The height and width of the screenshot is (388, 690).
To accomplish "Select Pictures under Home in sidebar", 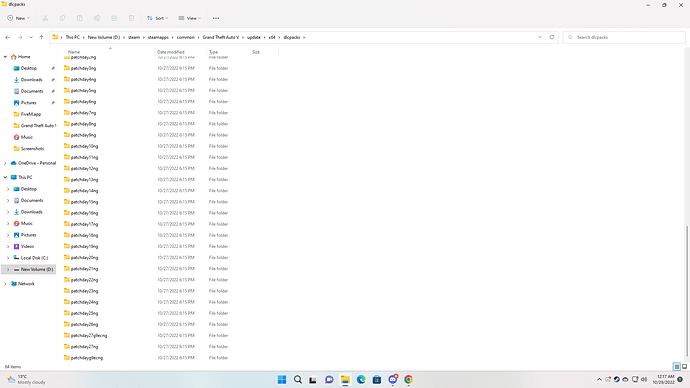I will point(28,102).
